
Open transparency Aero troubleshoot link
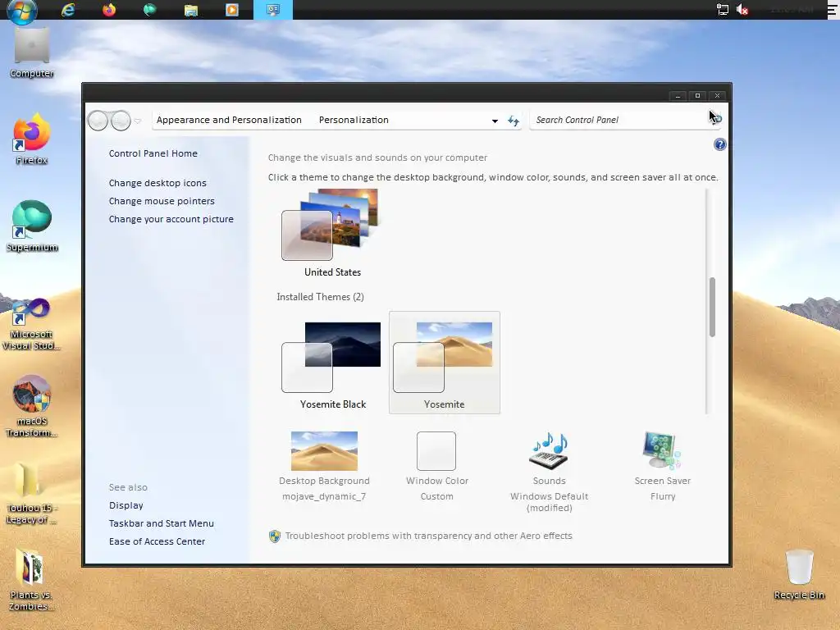point(428,536)
